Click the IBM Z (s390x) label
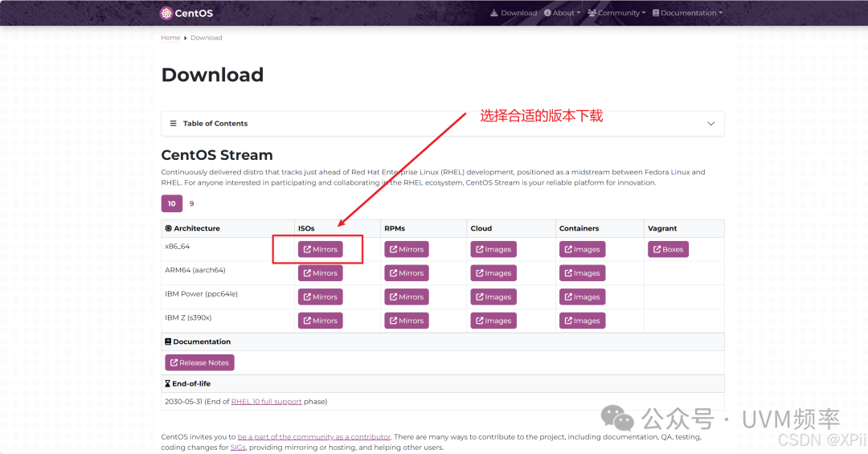 pyautogui.click(x=188, y=318)
